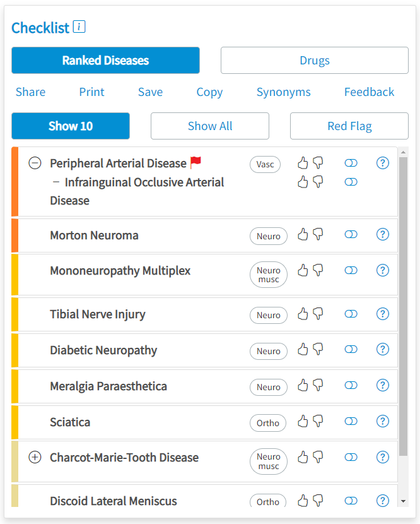The height and width of the screenshot is (524, 420).
Task: Thumbs down Infrainguinal Occlusive Arterial Disease
Action: [x=318, y=182]
